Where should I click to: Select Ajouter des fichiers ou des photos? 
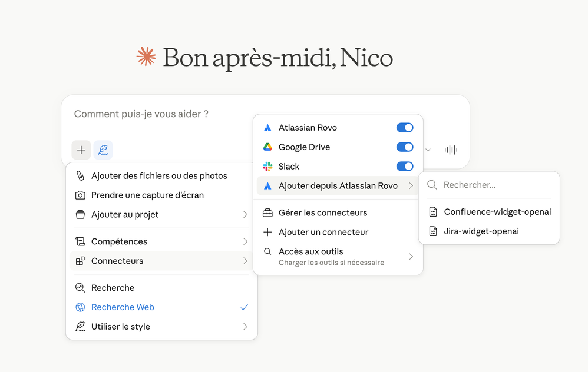[161, 175]
